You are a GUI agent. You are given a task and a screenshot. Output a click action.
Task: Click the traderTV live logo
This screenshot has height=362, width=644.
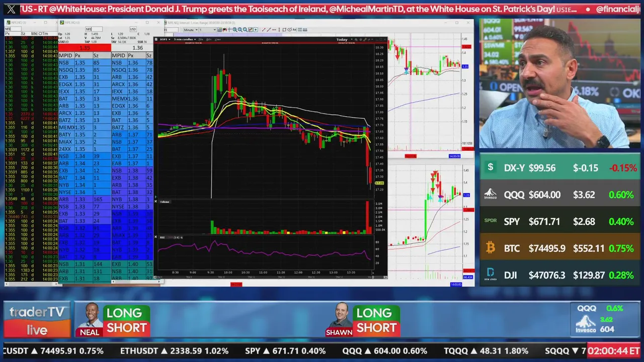click(37, 320)
